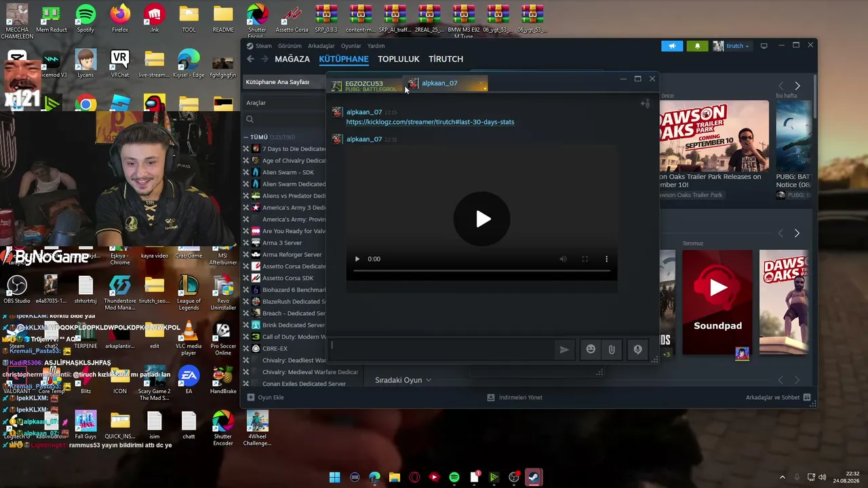This screenshot has height=488, width=868.
Task: Open the video's three-dot options menu
Action: pyautogui.click(x=606, y=259)
